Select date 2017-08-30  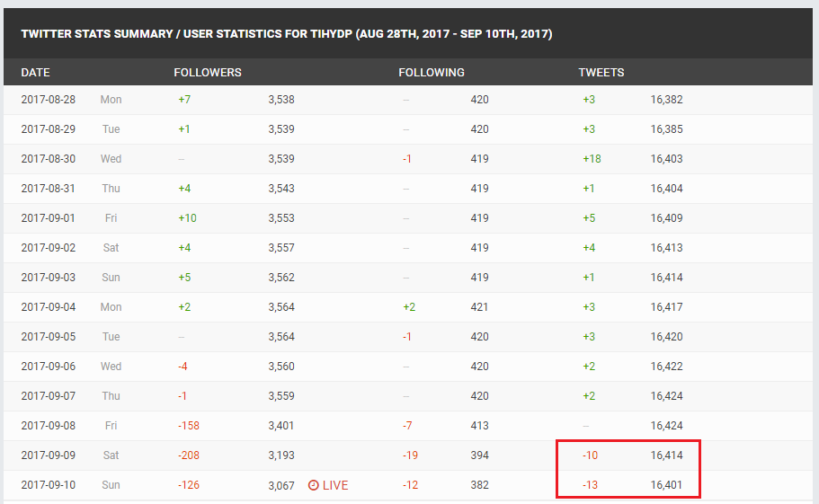[x=48, y=159]
